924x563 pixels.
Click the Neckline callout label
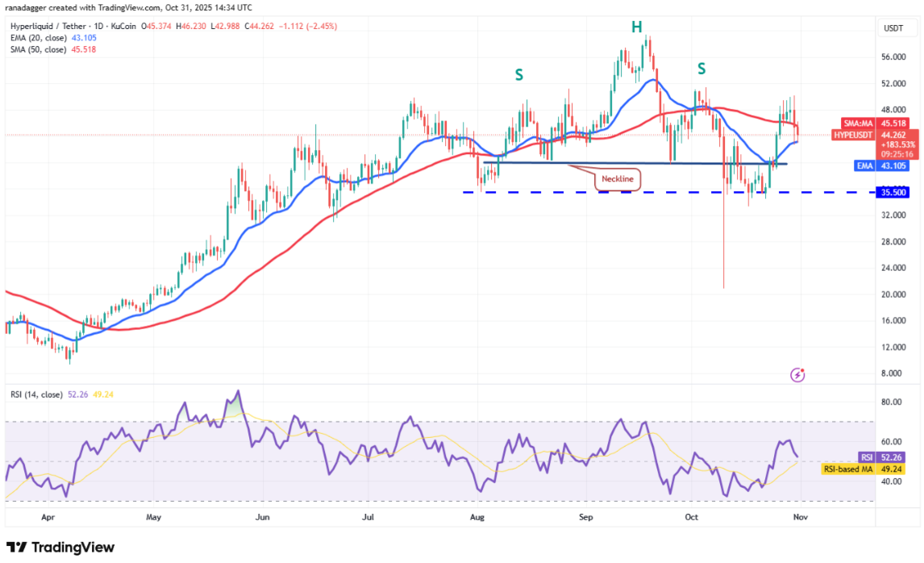pos(618,179)
